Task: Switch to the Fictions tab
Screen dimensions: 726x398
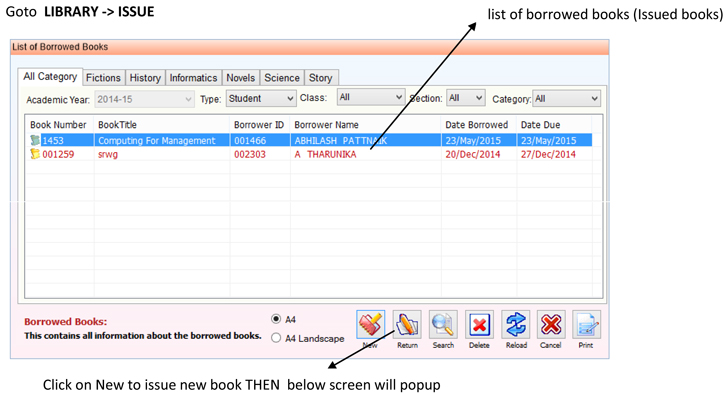Action: click(x=103, y=78)
